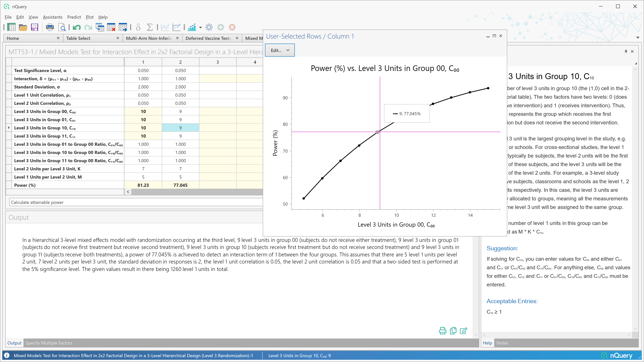Click the clear table red-X icon

(111, 27)
